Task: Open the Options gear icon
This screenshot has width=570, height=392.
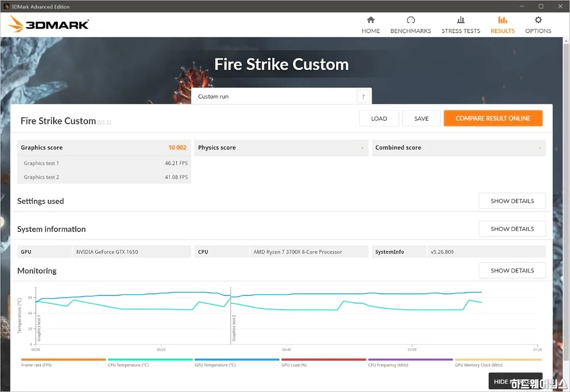Action: (538, 19)
